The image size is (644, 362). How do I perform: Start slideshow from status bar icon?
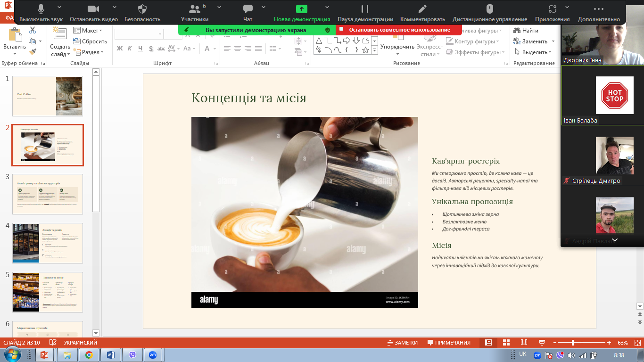click(542, 343)
